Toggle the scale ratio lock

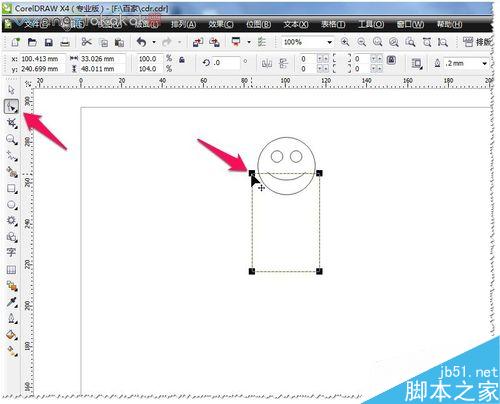pyautogui.click(x=182, y=60)
